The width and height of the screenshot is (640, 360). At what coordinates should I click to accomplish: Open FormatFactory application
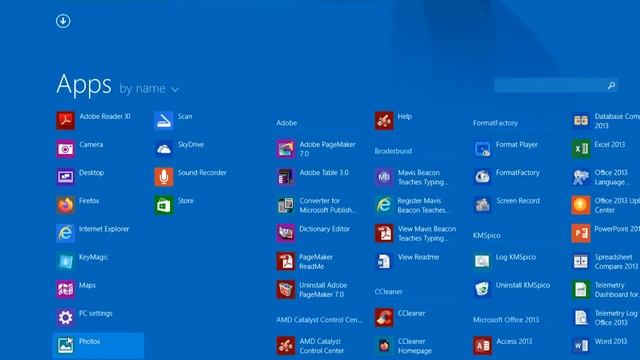[507, 177]
